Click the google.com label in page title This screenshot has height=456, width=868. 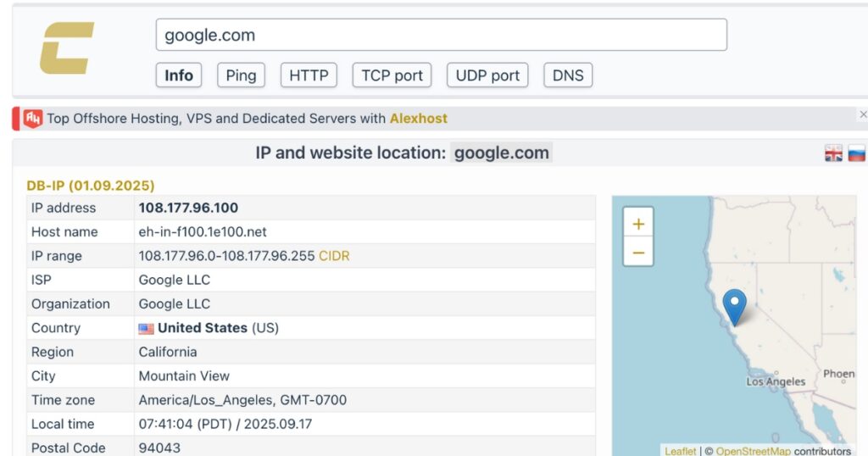(502, 153)
